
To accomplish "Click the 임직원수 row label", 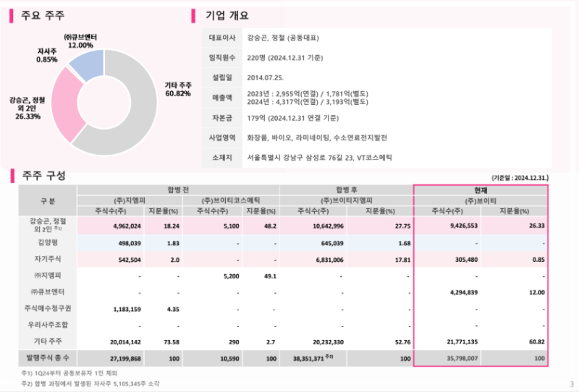I will point(219,57).
